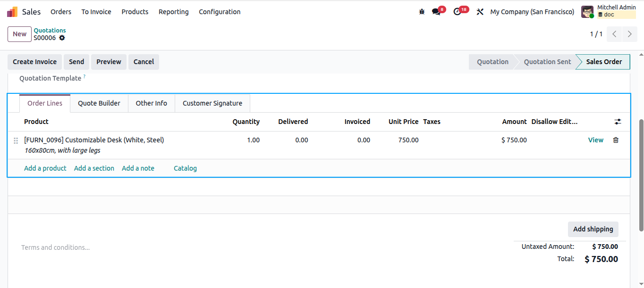Click Add a product link
Image resolution: width=644 pixels, height=288 pixels.
(45, 168)
